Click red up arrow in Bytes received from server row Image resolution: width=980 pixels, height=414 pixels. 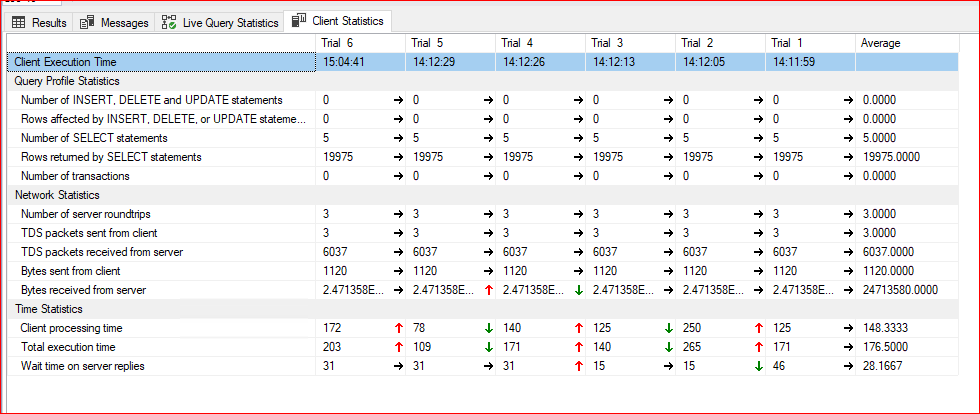[487, 290]
